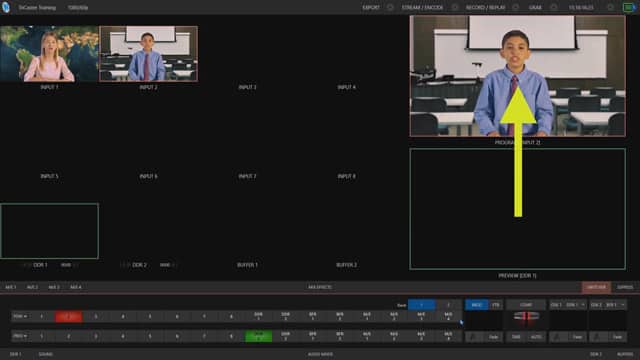Click the EXPORT button
640x360 pixels.
coord(371,7)
